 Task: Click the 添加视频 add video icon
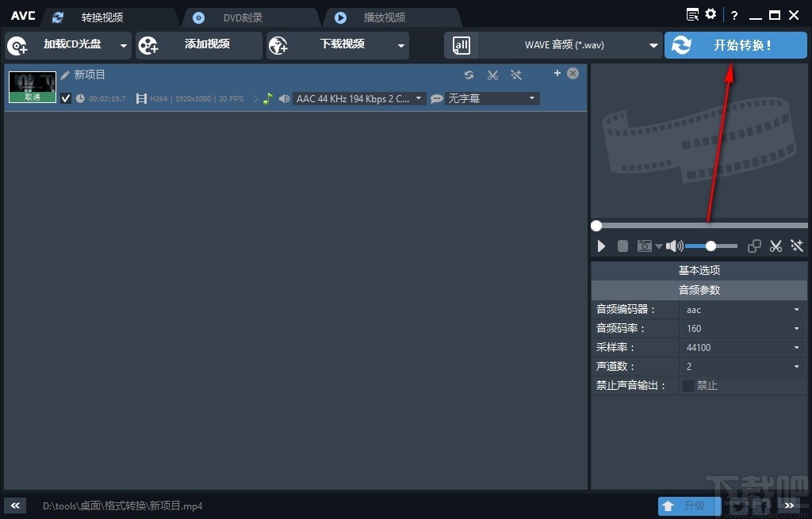coord(149,45)
